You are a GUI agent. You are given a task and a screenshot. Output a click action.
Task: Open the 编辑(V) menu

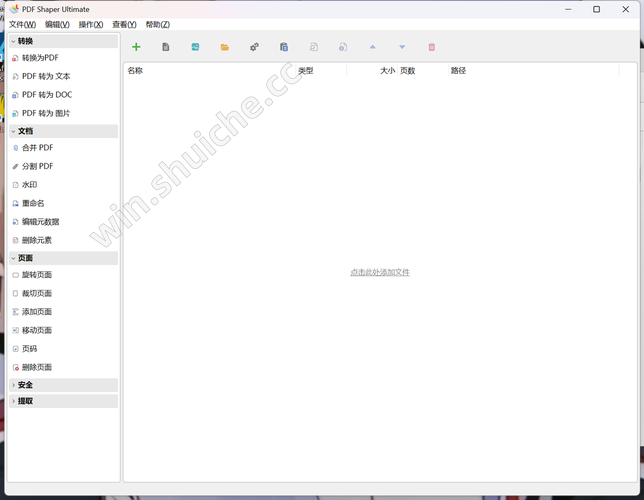57,25
